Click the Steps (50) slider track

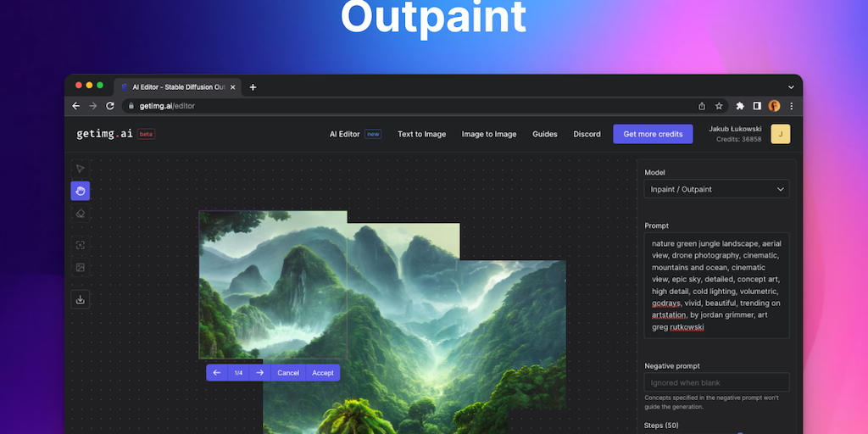pyautogui.click(x=717, y=433)
